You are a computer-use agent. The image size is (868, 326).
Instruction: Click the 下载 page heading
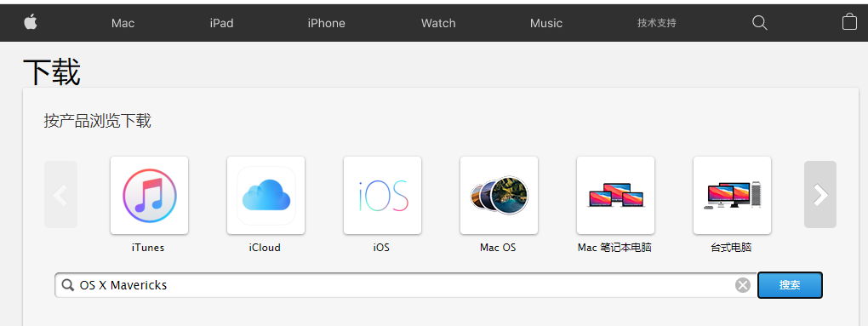[52, 71]
